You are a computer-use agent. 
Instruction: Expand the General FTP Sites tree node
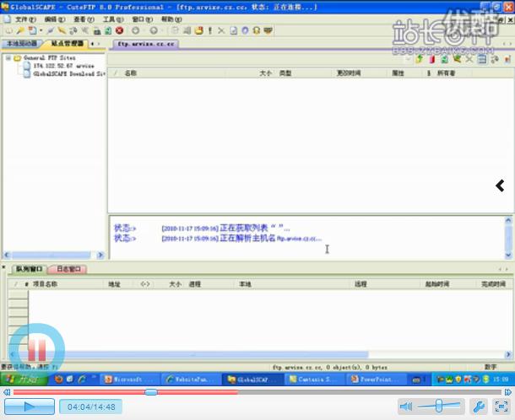(8, 58)
